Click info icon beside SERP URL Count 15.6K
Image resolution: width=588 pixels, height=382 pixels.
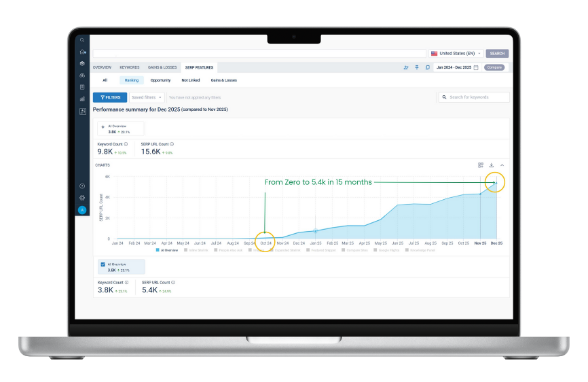point(172,144)
